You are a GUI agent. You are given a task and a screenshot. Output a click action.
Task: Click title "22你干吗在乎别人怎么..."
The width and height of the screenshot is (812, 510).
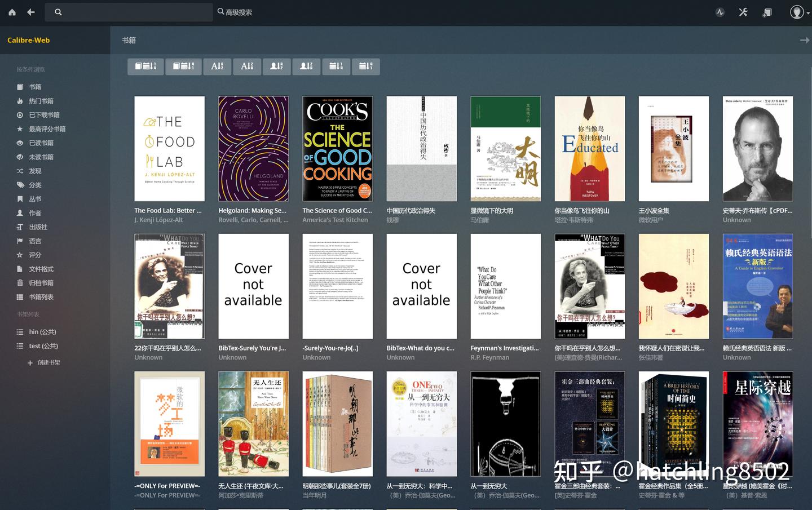pos(167,348)
